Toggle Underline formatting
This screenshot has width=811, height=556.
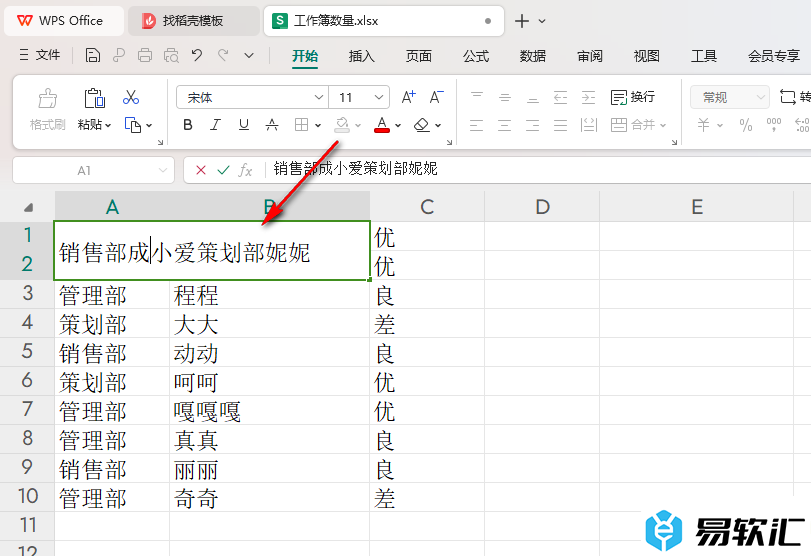244,125
